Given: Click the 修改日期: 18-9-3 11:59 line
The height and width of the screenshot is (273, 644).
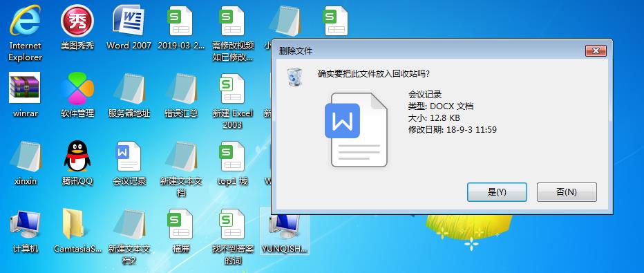Looking at the screenshot, I should (452, 130).
